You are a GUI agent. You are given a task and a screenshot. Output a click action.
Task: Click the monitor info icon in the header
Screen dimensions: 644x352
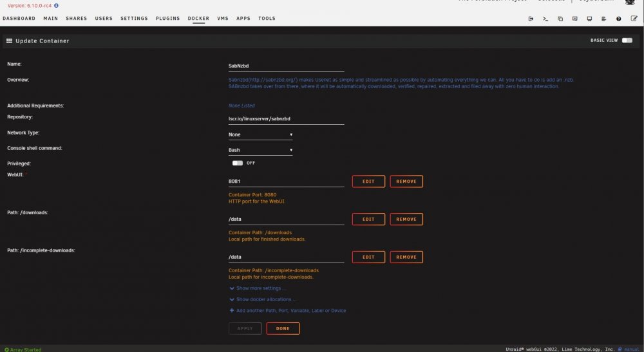(x=589, y=19)
